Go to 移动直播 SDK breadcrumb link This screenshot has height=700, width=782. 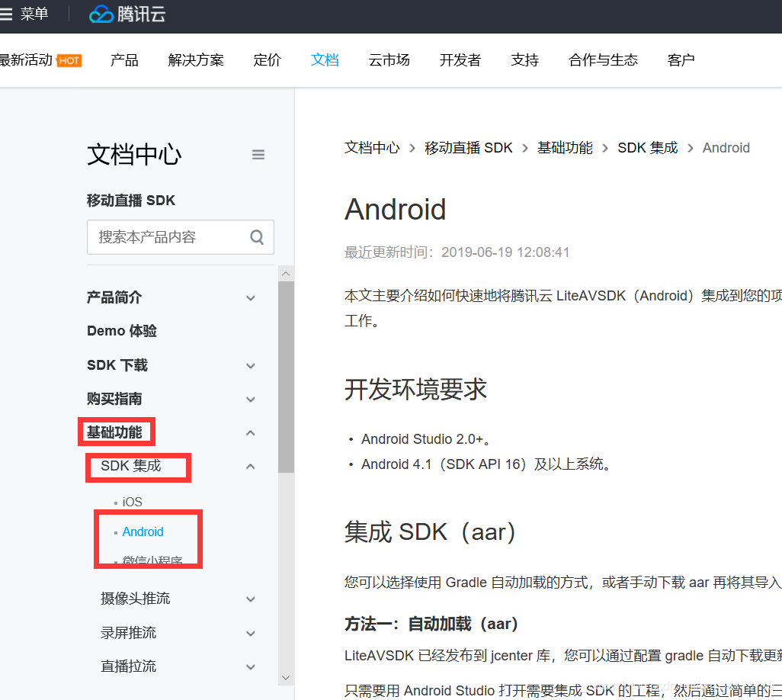468,148
